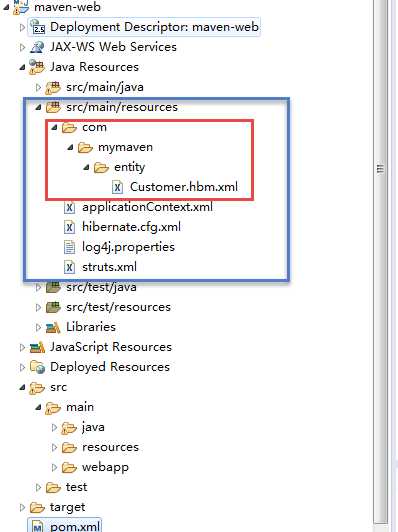
Task: Select applicationContext.xml in the tree
Action: pyautogui.click(x=147, y=207)
